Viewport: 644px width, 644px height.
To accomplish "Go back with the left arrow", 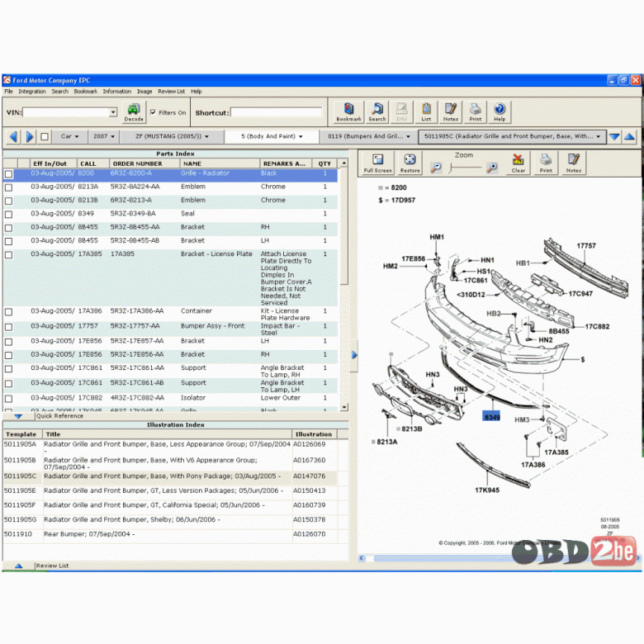I will [x=13, y=136].
